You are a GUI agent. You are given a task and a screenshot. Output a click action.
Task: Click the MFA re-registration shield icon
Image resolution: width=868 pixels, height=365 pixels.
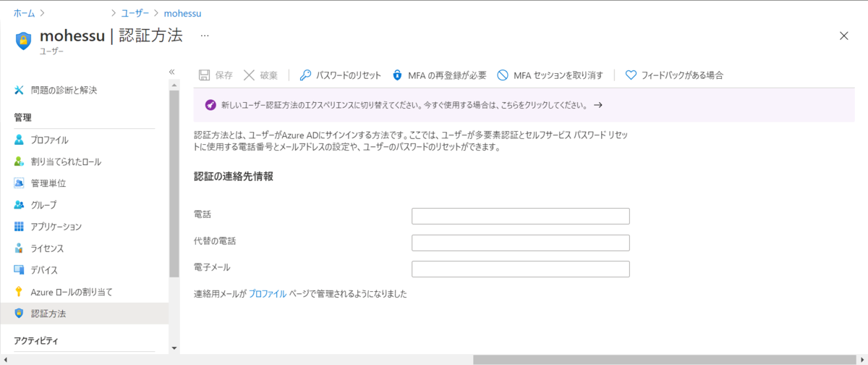pyautogui.click(x=397, y=75)
